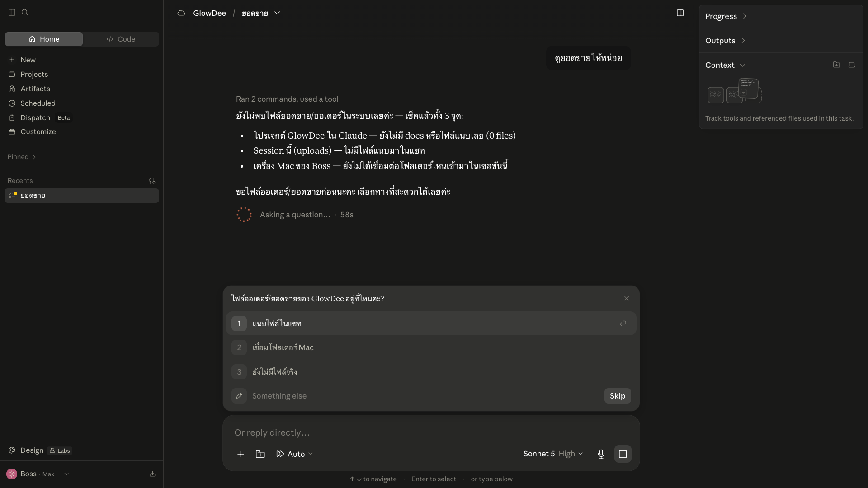The image size is (868, 488).
Task: Toggle the left sidebar panel icon
Action: click(x=12, y=13)
